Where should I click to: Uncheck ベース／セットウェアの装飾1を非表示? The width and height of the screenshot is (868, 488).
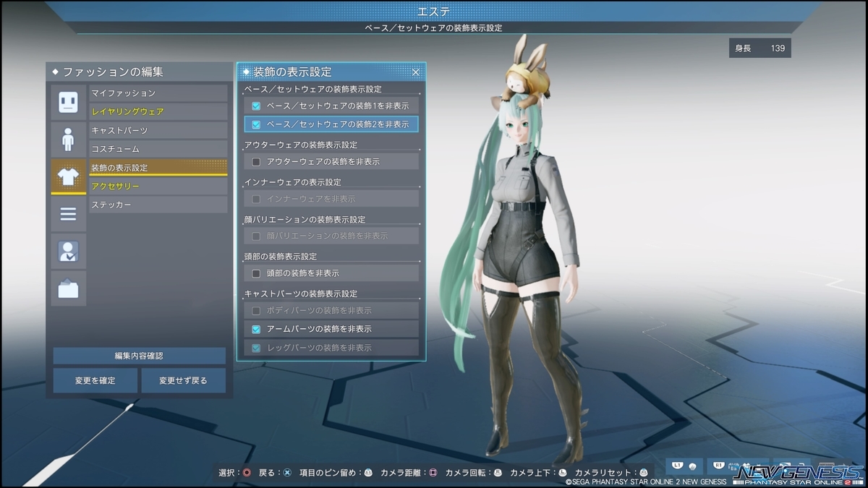tap(256, 106)
